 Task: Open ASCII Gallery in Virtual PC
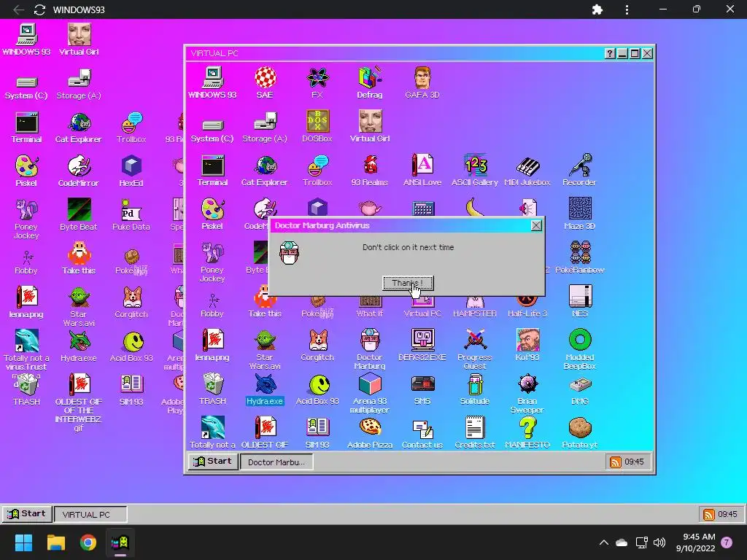coord(474,170)
